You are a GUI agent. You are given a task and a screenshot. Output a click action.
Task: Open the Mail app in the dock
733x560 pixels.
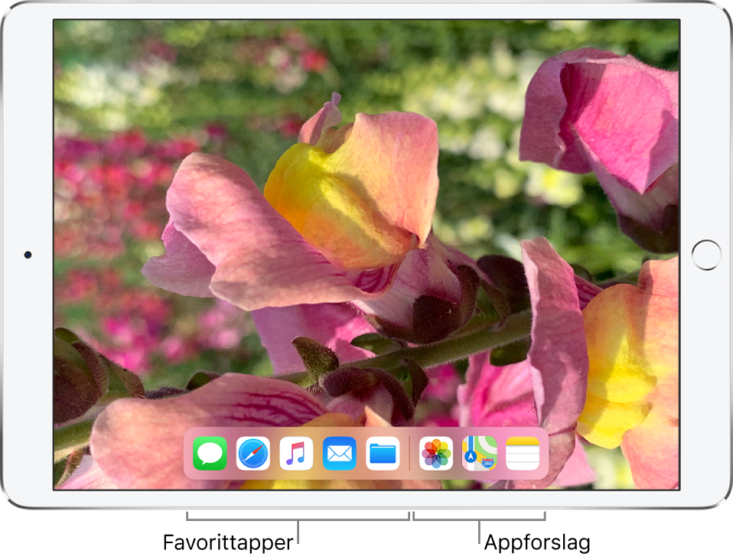pyautogui.click(x=340, y=454)
